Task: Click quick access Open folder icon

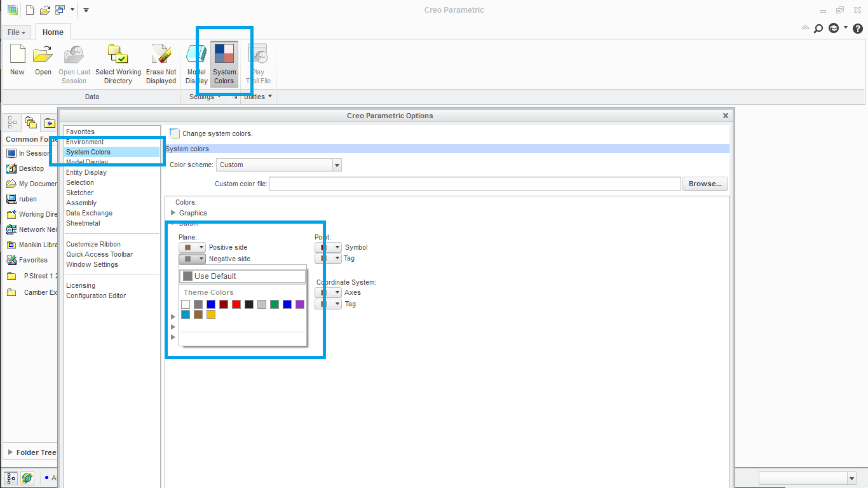Action: click(x=44, y=10)
